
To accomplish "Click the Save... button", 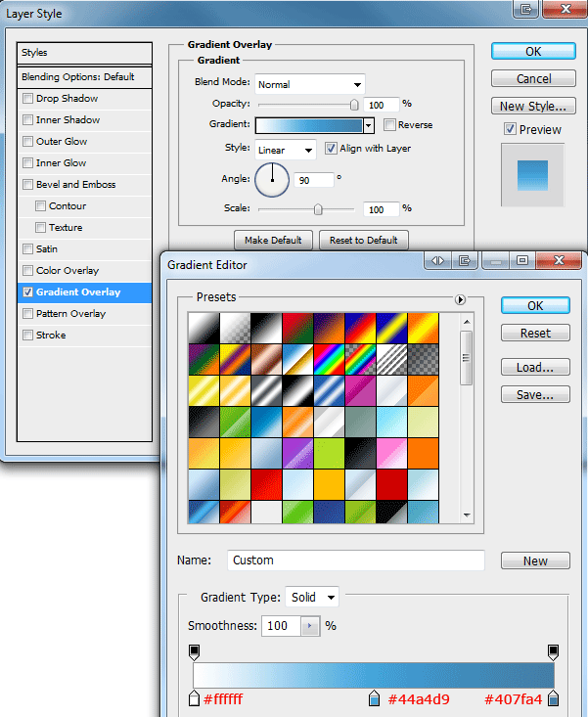I will coord(535,394).
